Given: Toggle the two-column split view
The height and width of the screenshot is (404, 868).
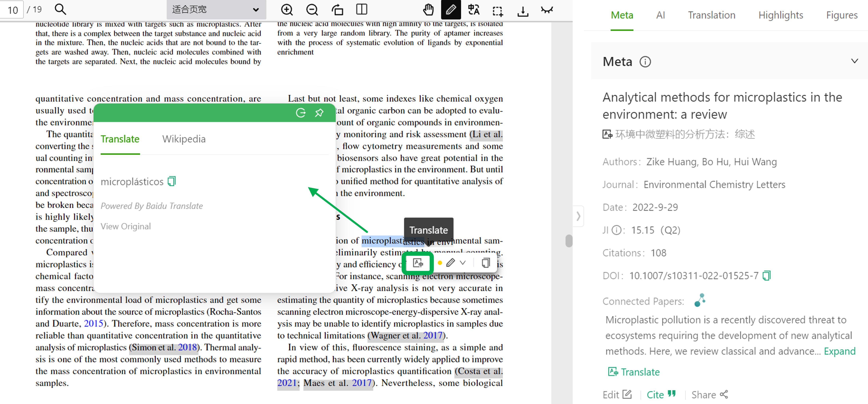Looking at the screenshot, I should point(362,10).
